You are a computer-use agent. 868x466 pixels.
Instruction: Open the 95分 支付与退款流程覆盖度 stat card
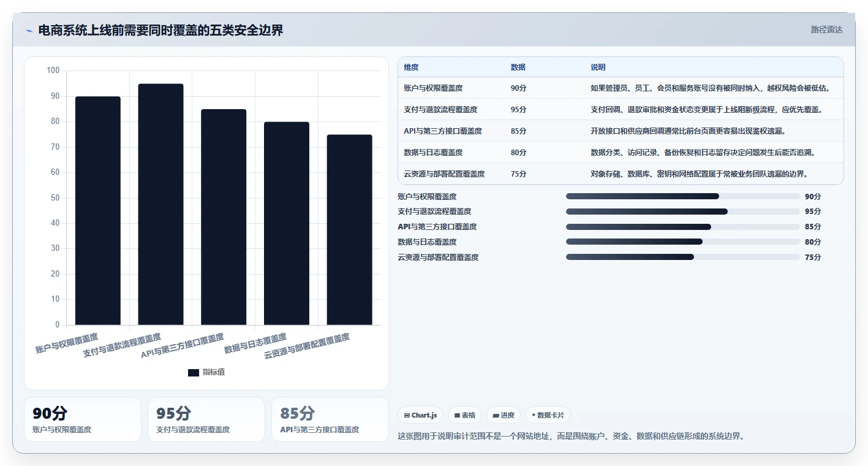(x=206, y=419)
